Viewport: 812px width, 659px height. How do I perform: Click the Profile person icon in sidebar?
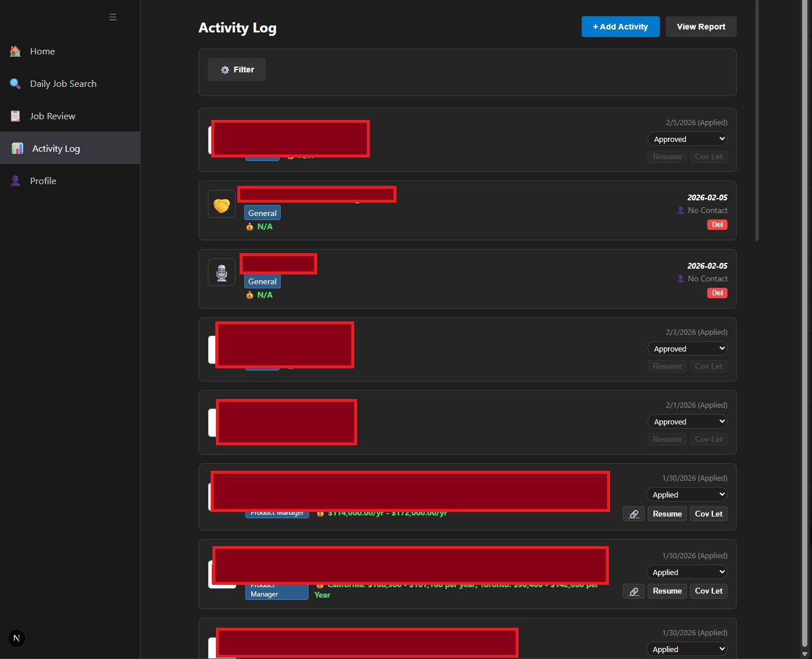coord(16,181)
